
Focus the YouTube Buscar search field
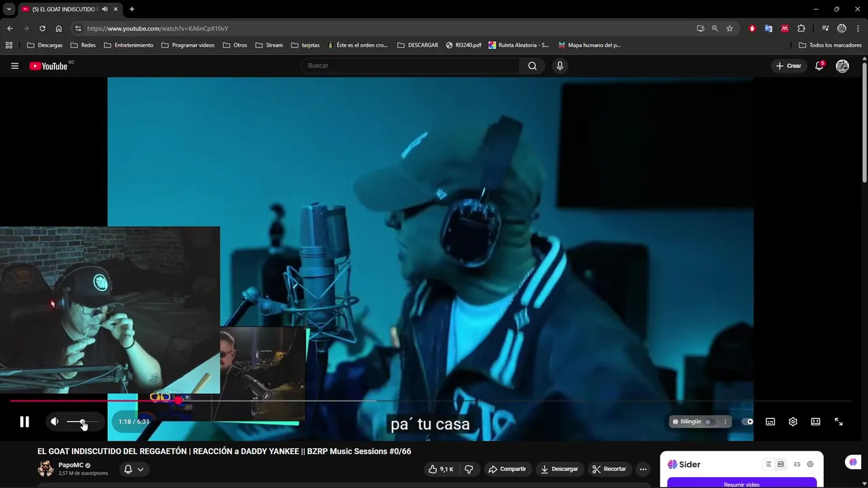410,66
